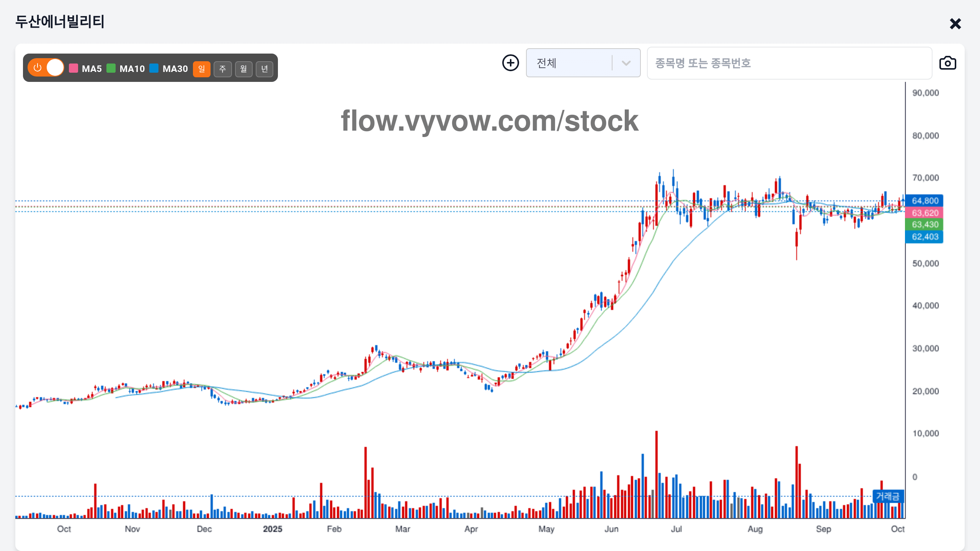Select the 일 daily period tab

click(201, 69)
